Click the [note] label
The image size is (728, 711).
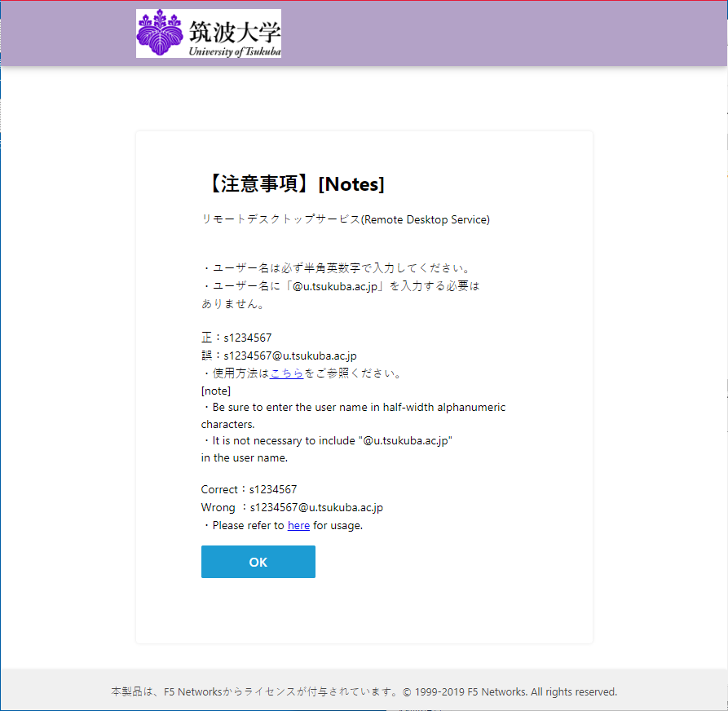216,391
